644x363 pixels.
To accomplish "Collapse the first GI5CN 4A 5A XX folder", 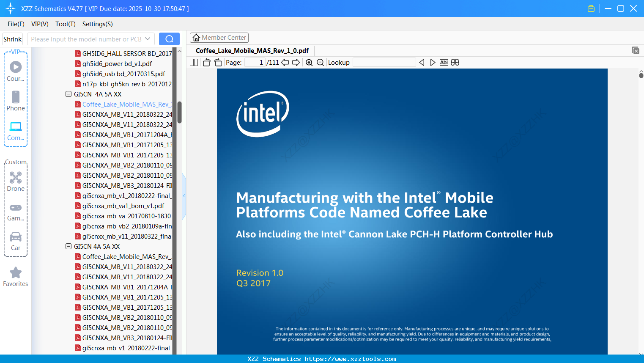I will click(69, 94).
